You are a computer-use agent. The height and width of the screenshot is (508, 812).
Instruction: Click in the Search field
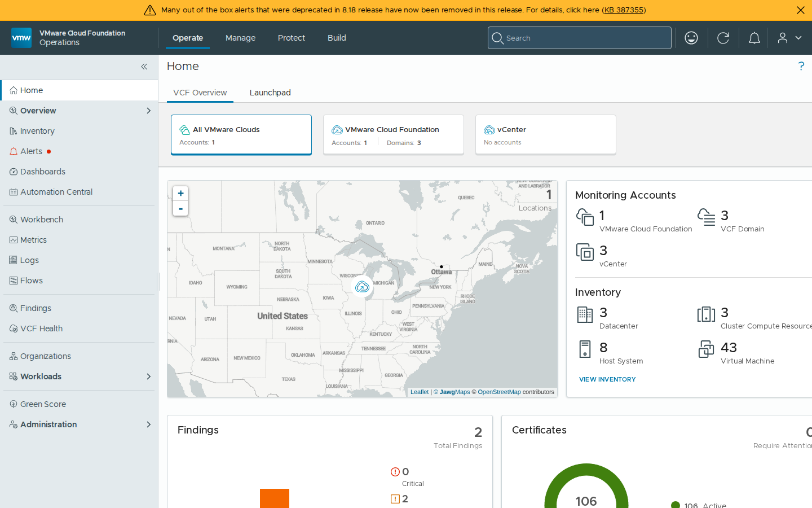(x=580, y=38)
